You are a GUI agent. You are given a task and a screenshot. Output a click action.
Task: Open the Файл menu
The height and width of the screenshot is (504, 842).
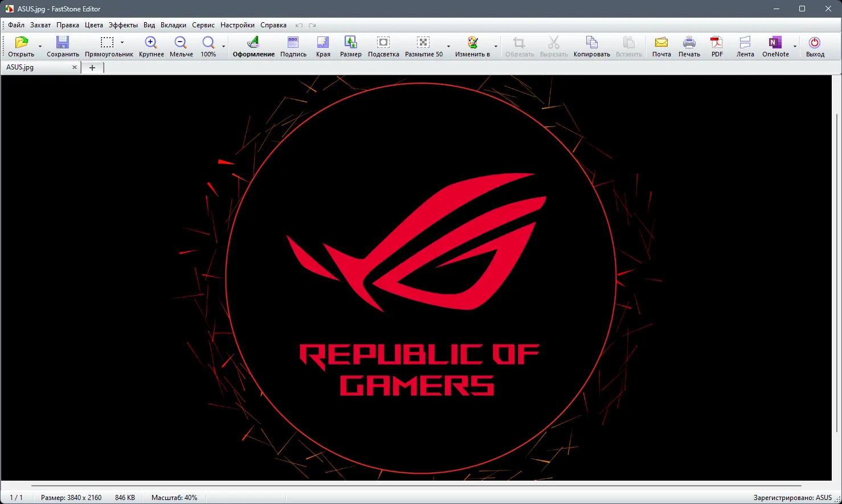16,25
